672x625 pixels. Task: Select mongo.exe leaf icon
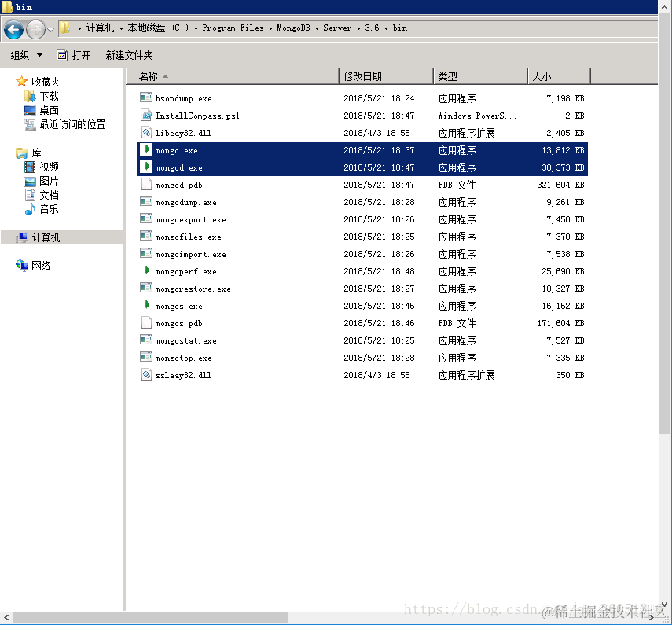click(146, 149)
